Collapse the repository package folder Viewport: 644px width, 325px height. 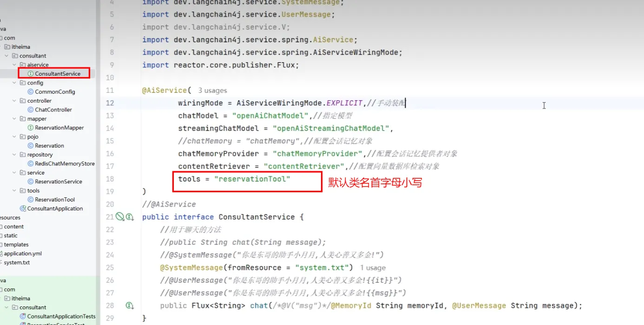click(14, 155)
